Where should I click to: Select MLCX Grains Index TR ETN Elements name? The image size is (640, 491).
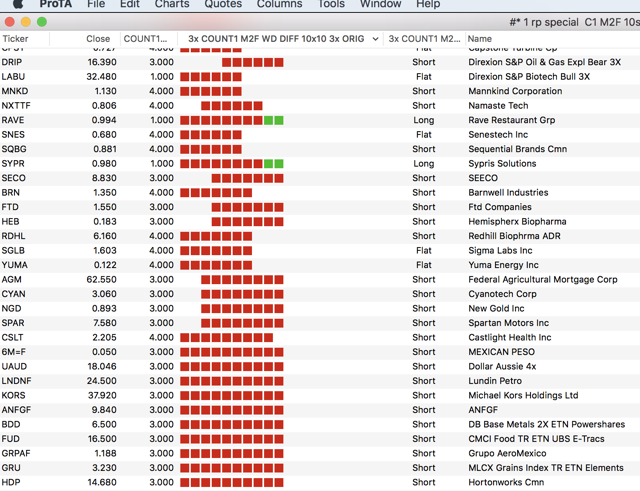(546, 468)
